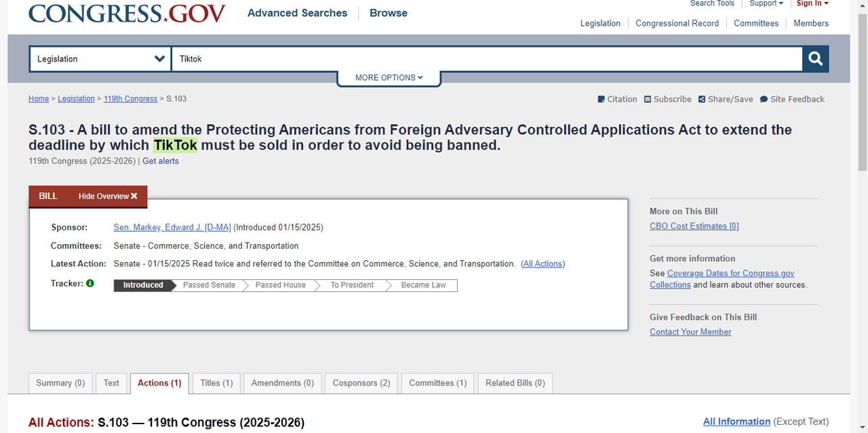Click the search magnifier button
Screen dimensions: 868x433
[x=816, y=59]
